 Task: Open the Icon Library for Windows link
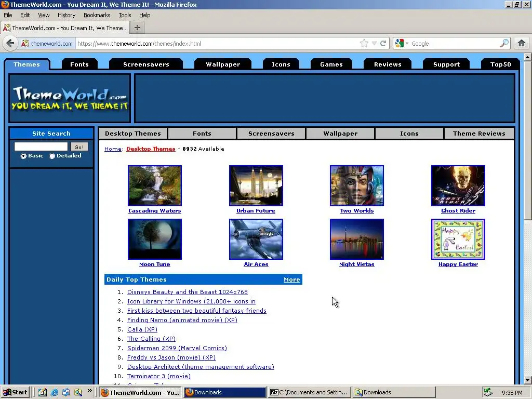[x=191, y=301]
